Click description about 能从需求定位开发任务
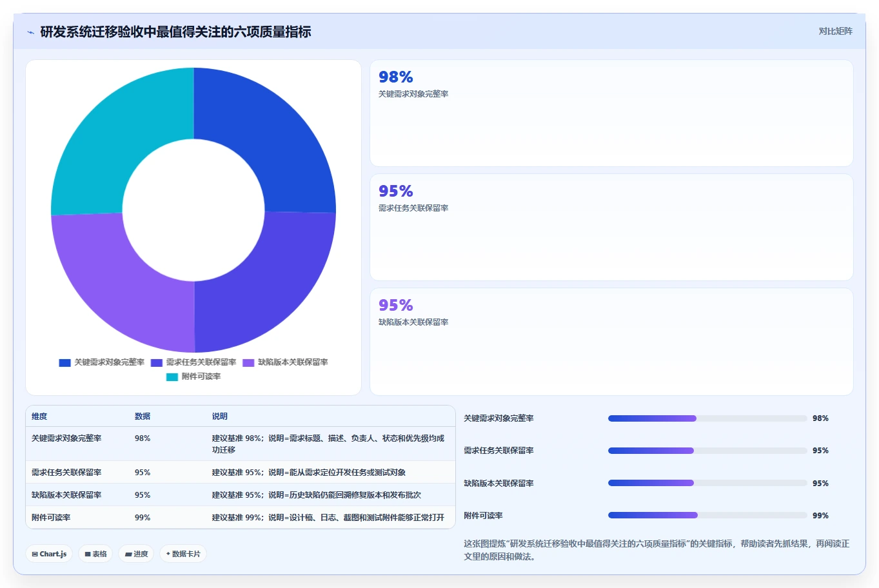Screen dimensions: 879x588 (x=309, y=473)
